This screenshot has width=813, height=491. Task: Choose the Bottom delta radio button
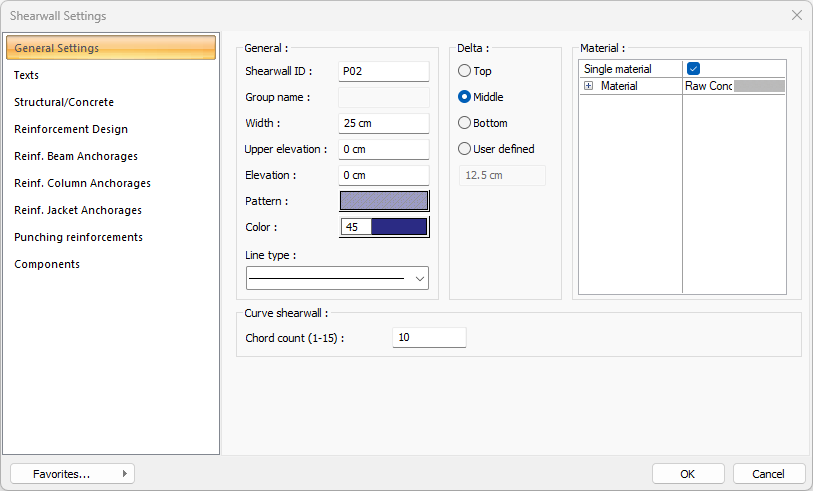coord(464,123)
